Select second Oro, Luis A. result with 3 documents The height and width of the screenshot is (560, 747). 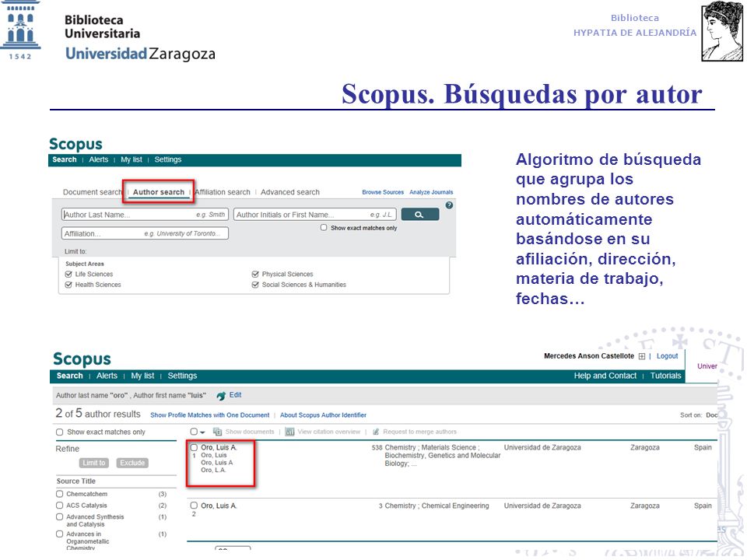[194, 506]
